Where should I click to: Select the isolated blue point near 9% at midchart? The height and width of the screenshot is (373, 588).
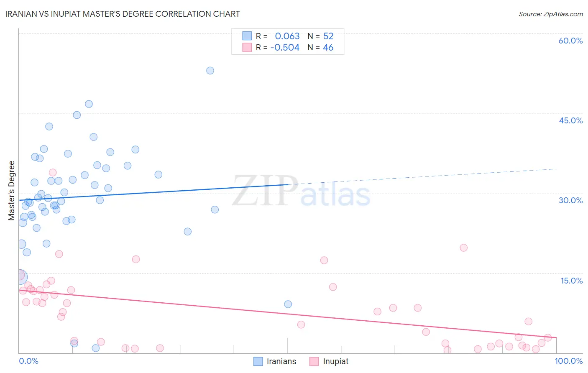[x=288, y=304]
